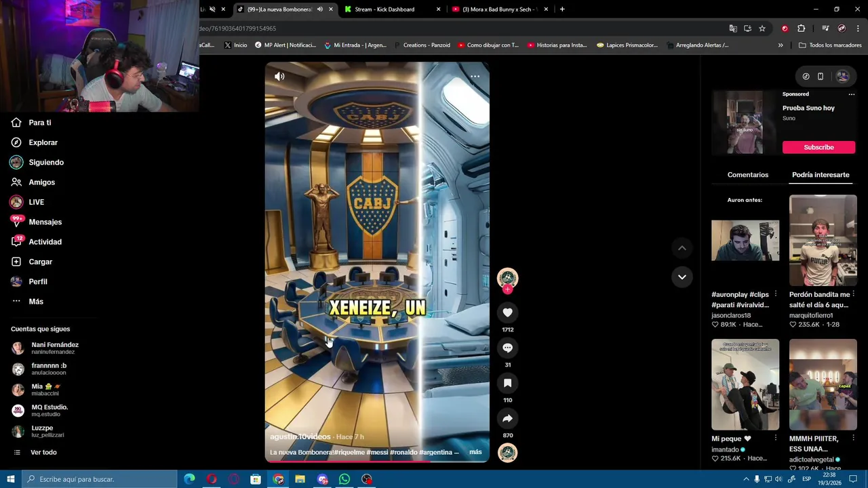Open options for Mi peque video
868x488 pixels.
(x=775, y=439)
